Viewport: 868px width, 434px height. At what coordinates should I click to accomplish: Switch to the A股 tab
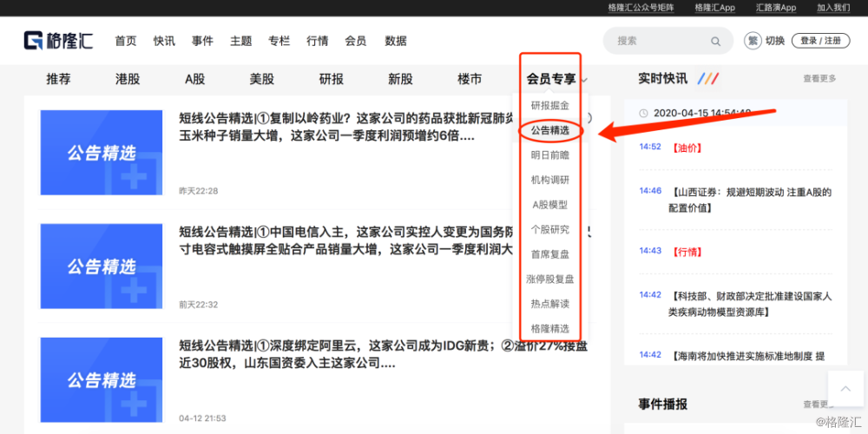point(194,79)
